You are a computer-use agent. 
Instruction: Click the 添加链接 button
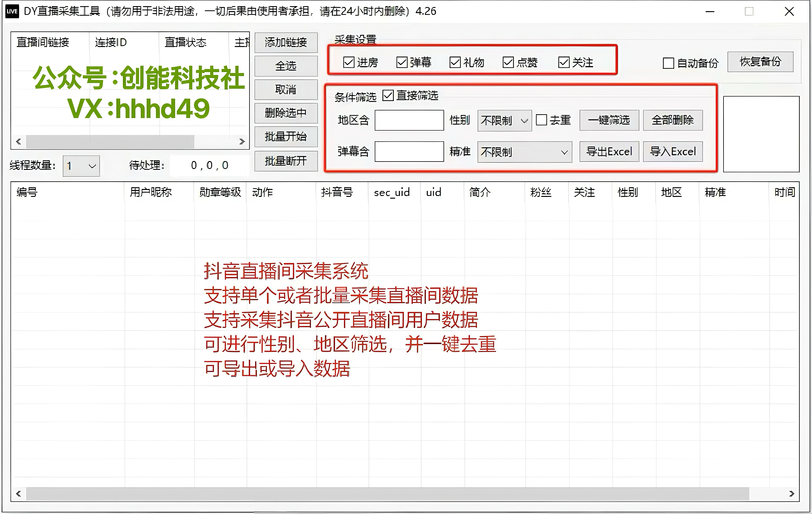(x=286, y=42)
